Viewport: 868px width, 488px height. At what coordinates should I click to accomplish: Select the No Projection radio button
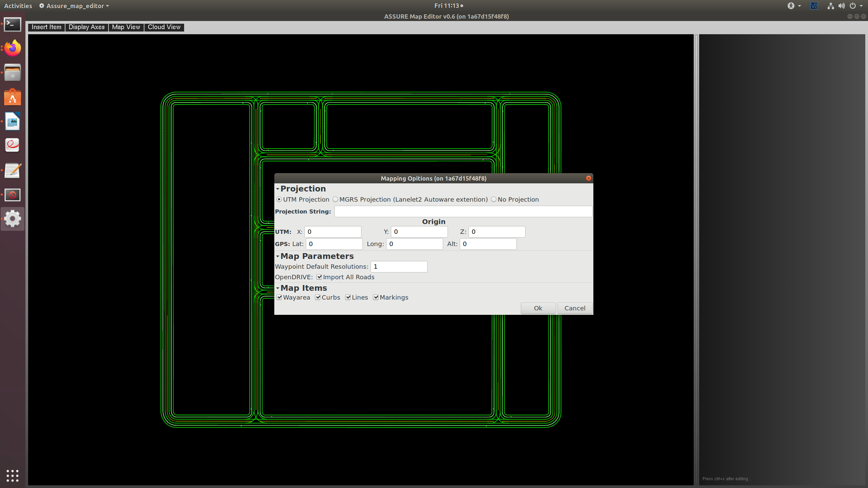pos(493,199)
